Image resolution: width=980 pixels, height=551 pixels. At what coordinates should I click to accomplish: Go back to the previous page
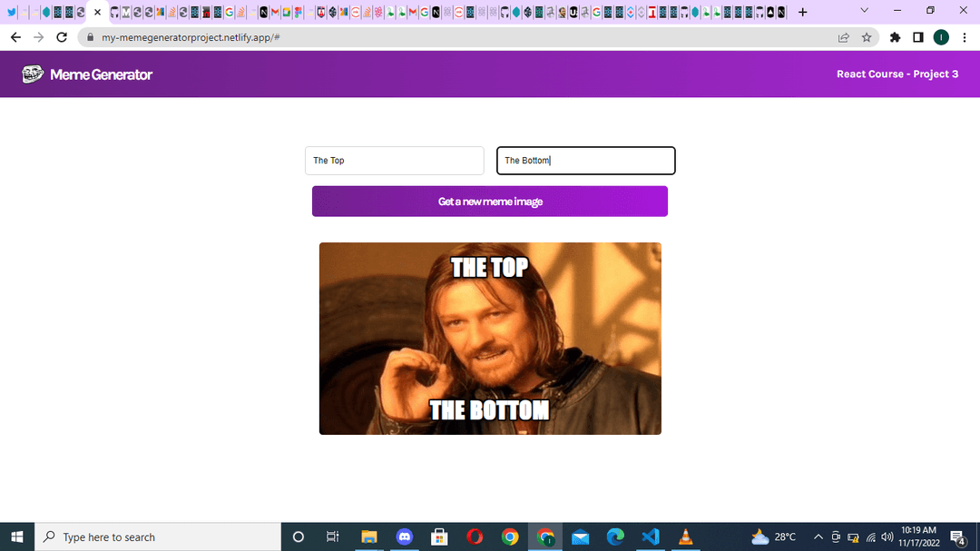pyautogui.click(x=15, y=37)
